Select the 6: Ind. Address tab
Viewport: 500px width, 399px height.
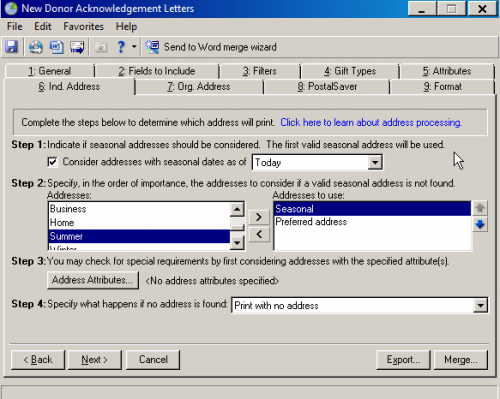click(69, 87)
